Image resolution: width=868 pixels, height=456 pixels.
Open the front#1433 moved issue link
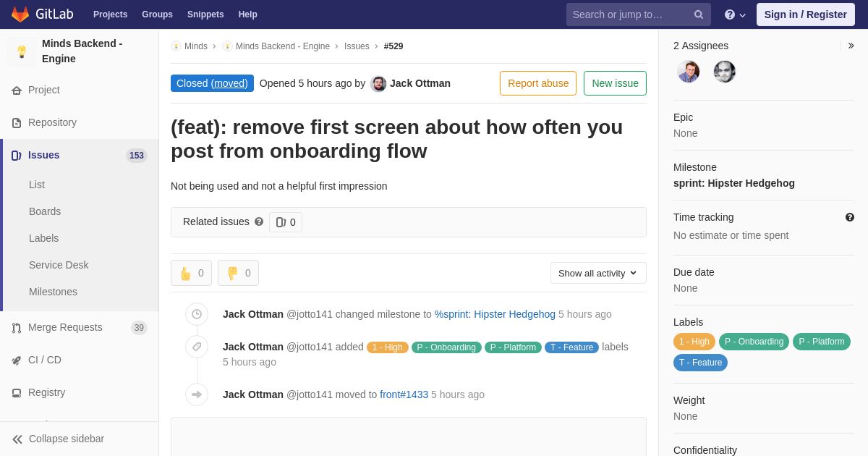pyautogui.click(x=404, y=394)
